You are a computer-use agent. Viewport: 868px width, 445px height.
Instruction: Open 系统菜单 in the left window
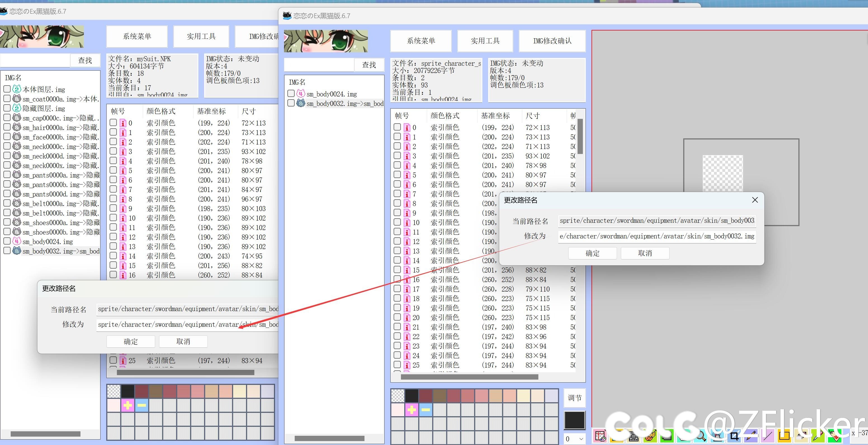(137, 36)
